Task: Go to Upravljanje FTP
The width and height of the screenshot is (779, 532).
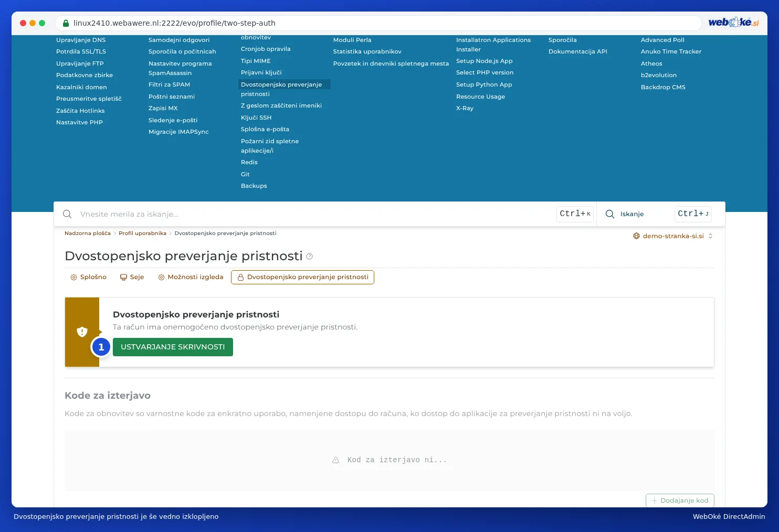Action: click(80, 63)
